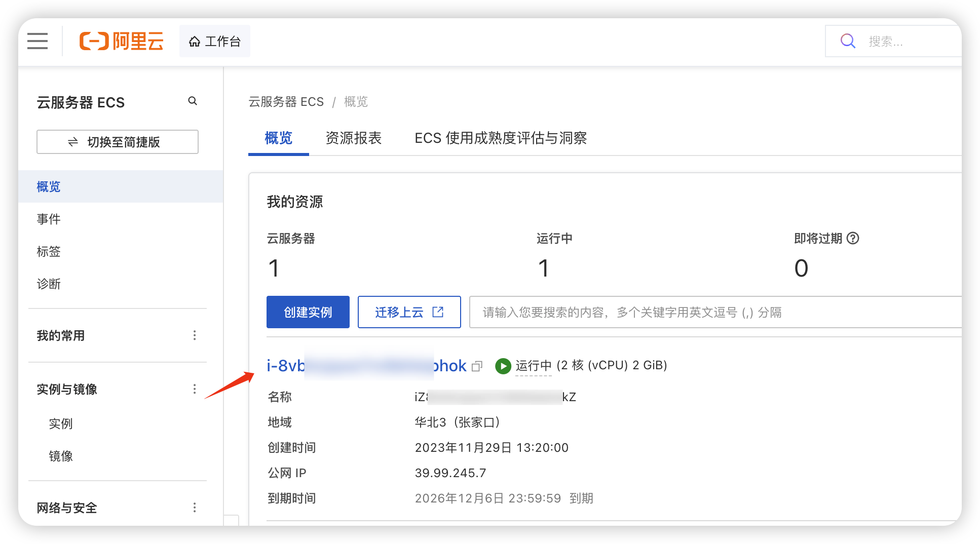Viewport: 980px width, 544px height.
Task: Focus the resource search input field
Action: (x=715, y=312)
